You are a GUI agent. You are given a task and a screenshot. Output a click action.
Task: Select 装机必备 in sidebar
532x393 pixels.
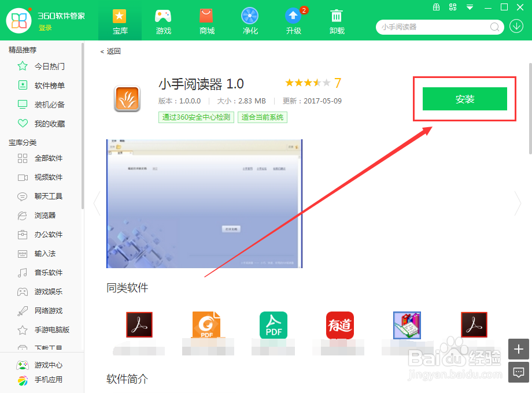[x=41, y=105]
